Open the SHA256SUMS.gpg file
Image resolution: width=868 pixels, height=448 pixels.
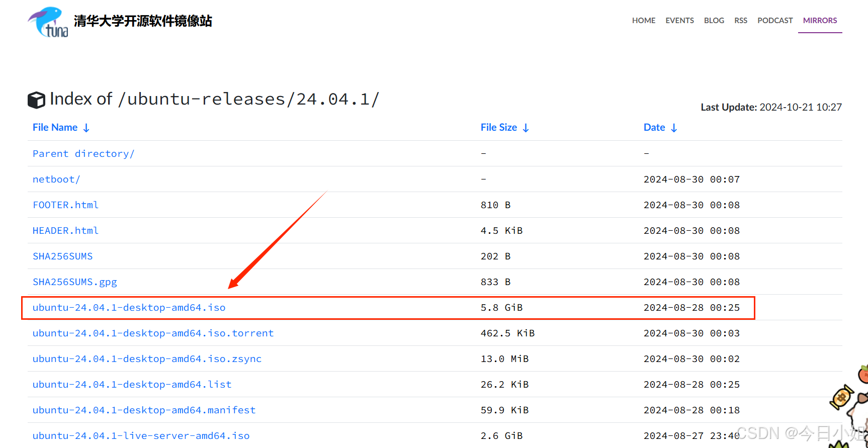(x=75, y=282)
